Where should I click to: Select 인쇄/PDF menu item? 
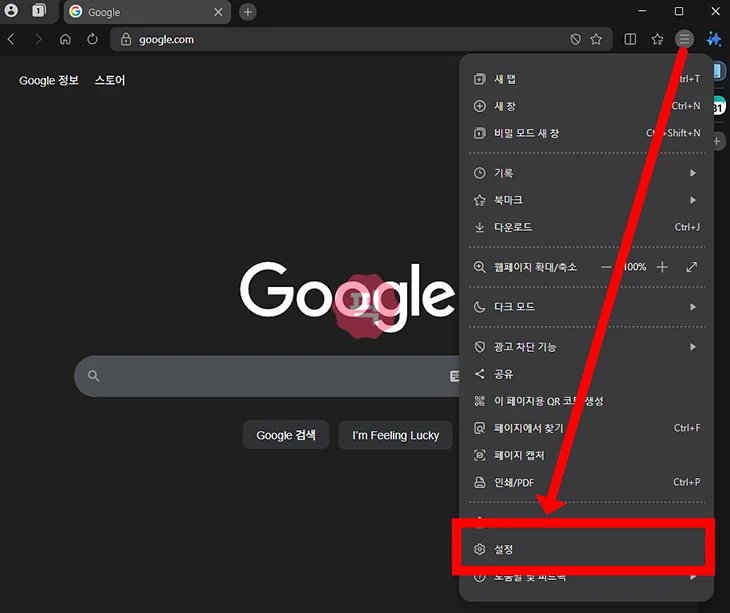click(587, 482)
